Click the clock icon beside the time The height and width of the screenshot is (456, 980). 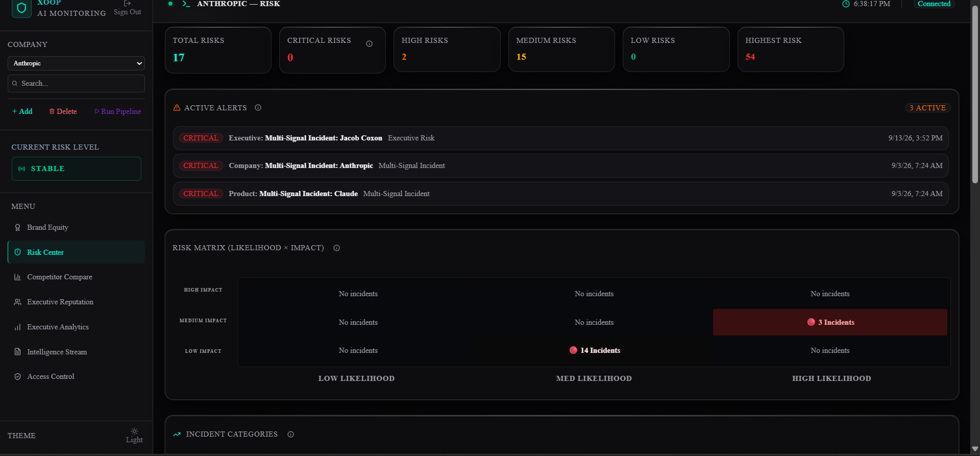tap(846, 4)
